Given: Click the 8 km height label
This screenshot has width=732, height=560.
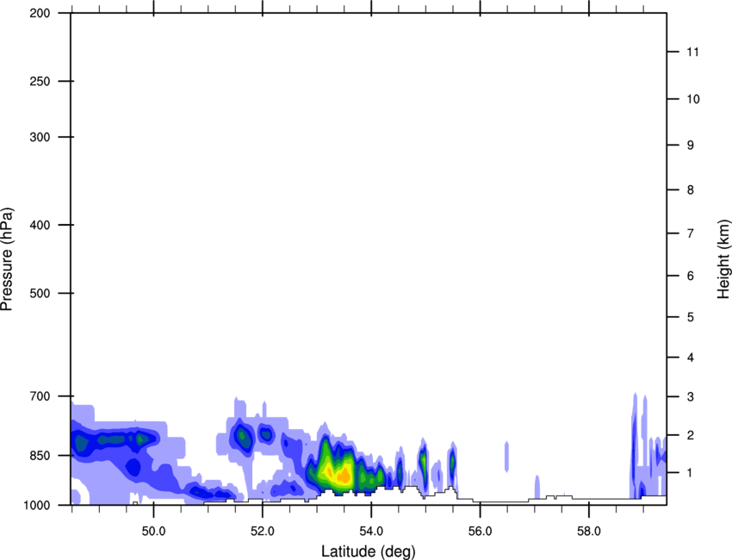Looking at the screenshot, I should pos(691,190).
